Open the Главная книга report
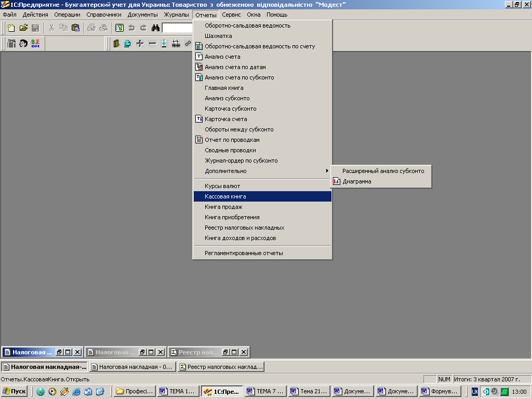The image size is (532, 399). tap(262, 88)
